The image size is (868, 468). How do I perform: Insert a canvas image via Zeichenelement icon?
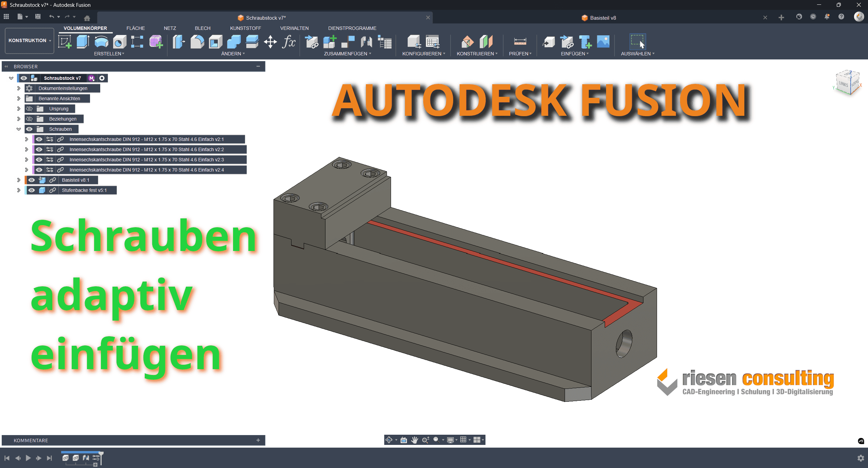tap(603, 41)
